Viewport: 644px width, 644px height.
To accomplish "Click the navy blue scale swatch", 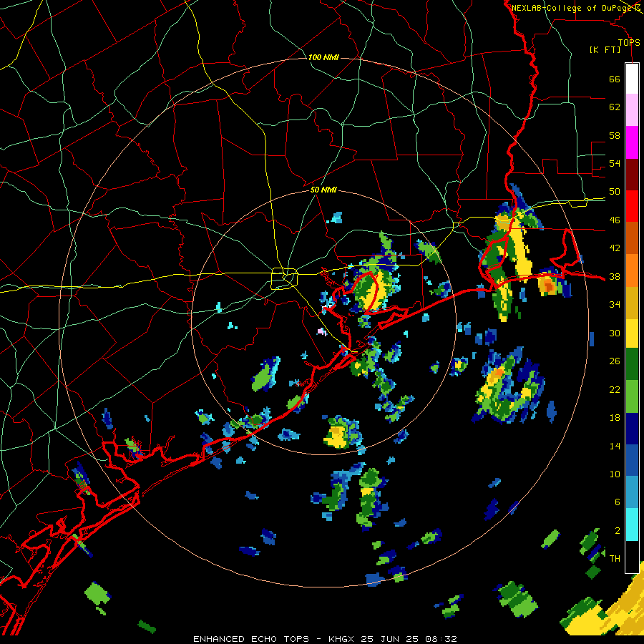I will [x=632, y=429].
